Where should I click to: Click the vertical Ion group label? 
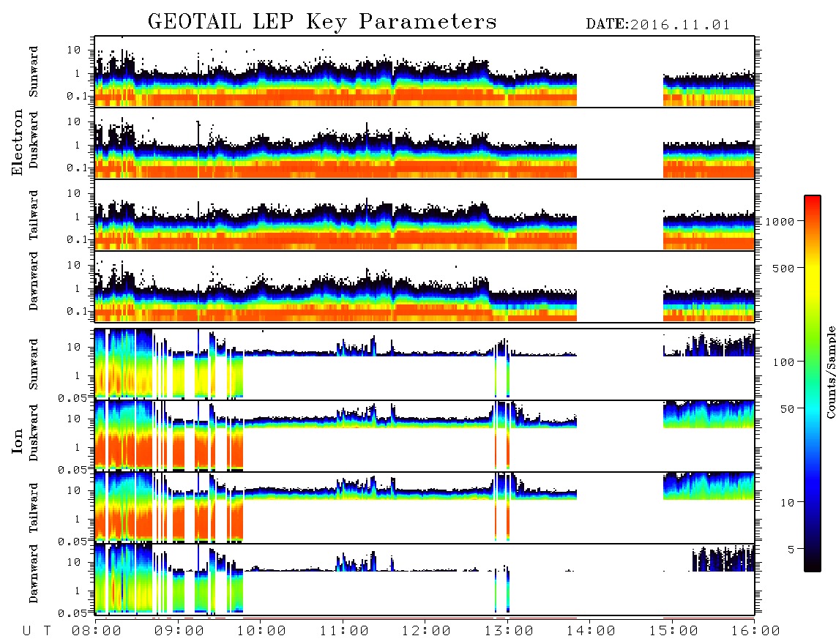pos(18,441)
